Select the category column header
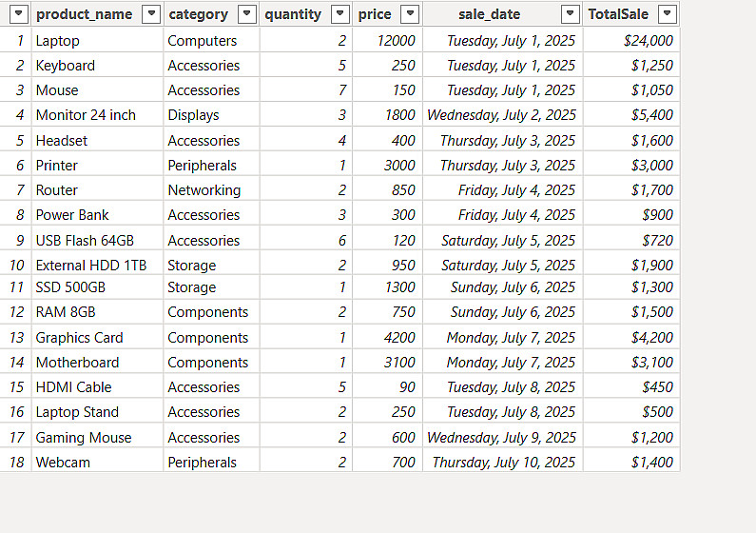Screen dimensions: 756x533 pos(198,14)
